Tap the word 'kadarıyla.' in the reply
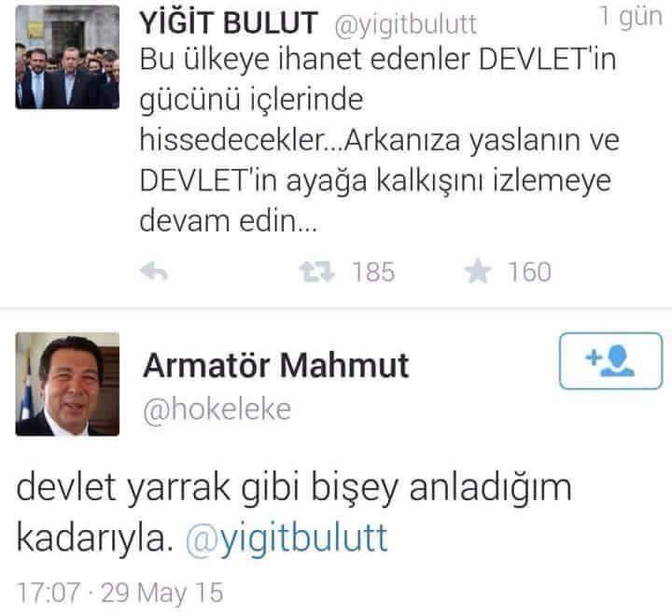Image resolution: width=672 pixels, height=616 pixels. (x=94, y=539)
